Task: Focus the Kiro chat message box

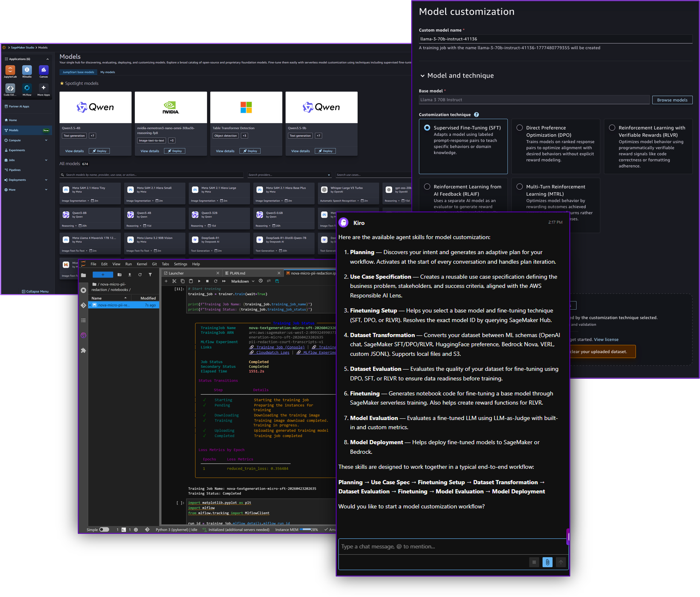Action: (x=453, y=546)
